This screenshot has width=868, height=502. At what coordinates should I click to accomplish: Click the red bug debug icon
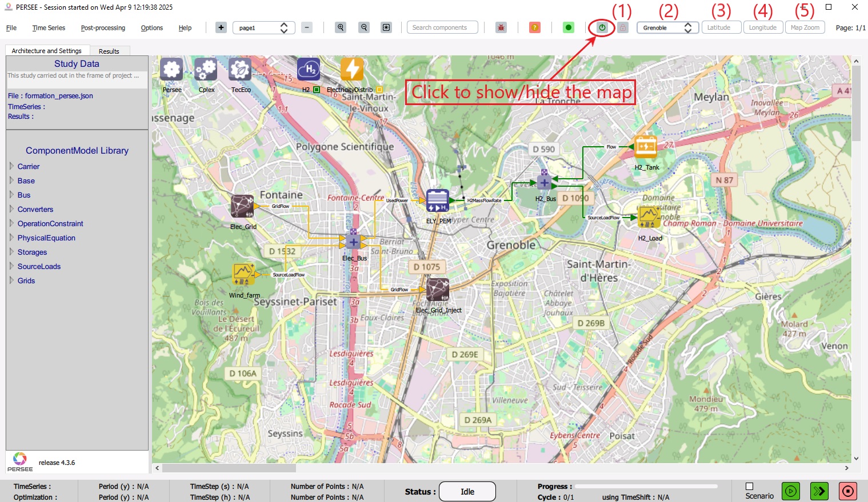(x=501, y=27)
